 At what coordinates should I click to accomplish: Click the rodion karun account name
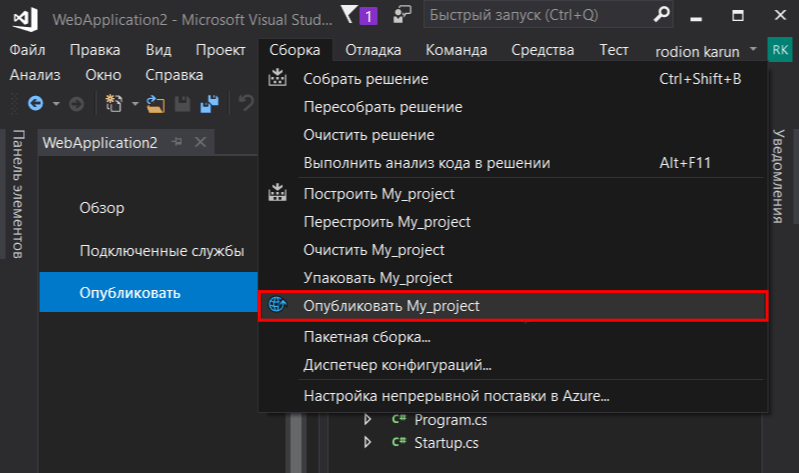pos(697,51)
